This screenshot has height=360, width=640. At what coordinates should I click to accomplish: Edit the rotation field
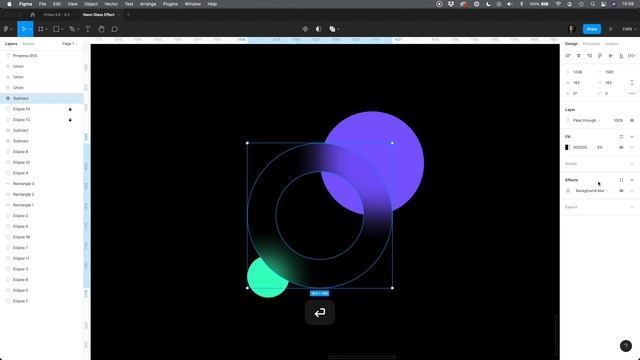pyautogui.click(x=579, y=93)
